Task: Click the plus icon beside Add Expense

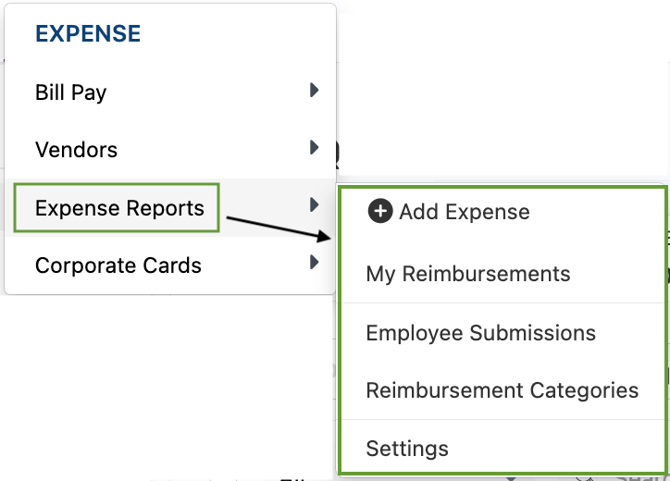Action: pos(380,211)
